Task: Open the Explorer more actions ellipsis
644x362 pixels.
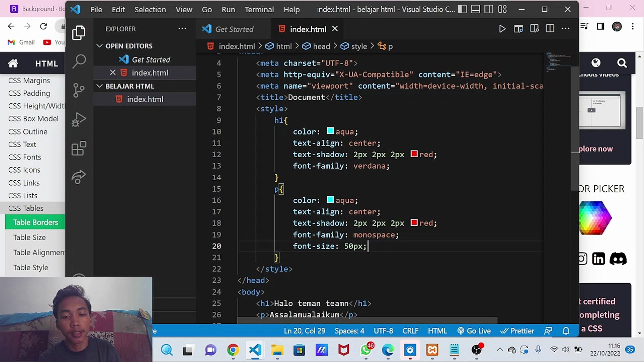Action: point(182,29)
